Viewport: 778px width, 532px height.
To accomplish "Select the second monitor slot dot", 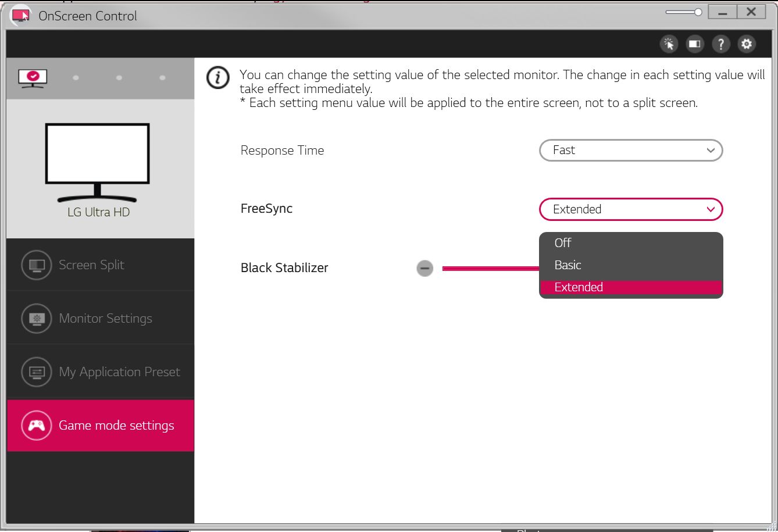I will click(x=76, y=77).
